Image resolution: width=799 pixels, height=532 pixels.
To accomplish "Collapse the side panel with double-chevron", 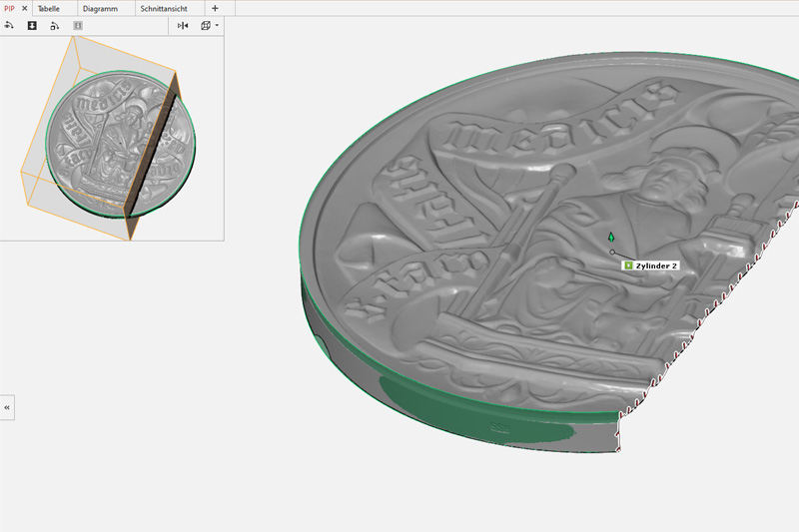I will (x=7, y=407).
